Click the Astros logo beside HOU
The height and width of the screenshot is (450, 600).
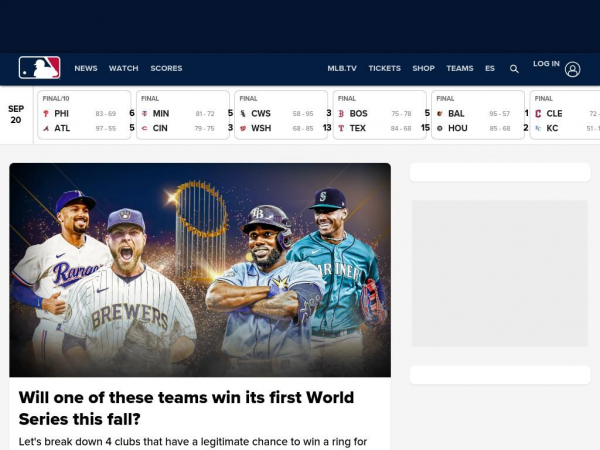tap(440, 128)
